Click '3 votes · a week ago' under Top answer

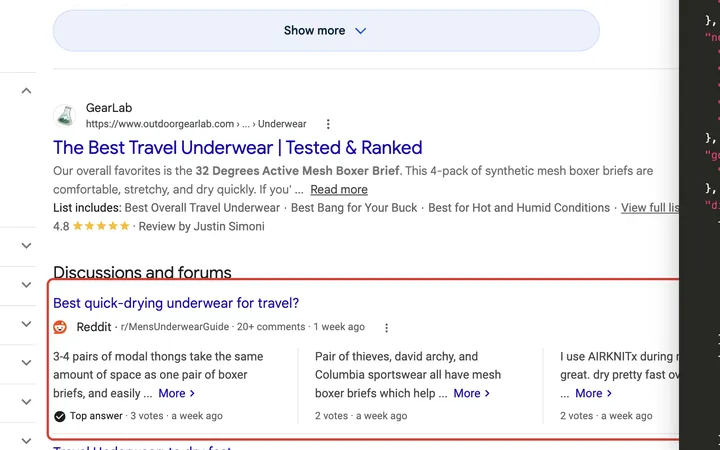(176, 416)
